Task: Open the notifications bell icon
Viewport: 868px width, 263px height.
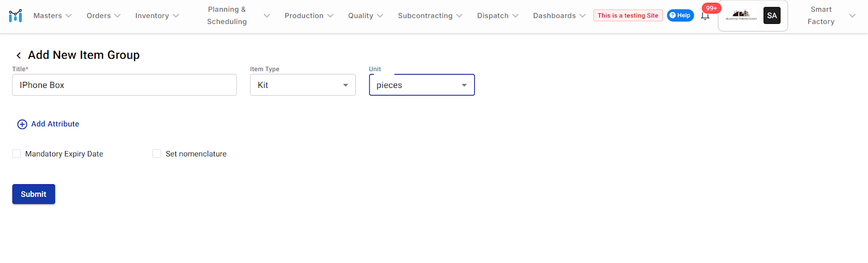Action: (705, 16)
